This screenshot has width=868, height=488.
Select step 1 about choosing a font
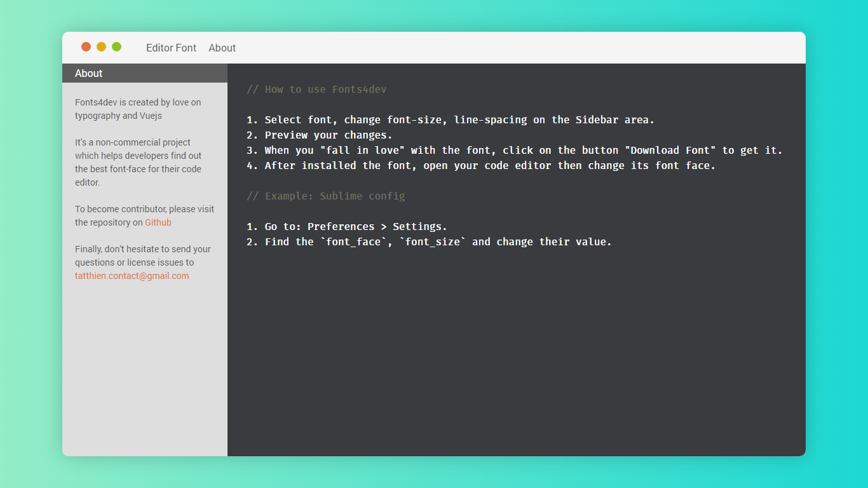[451, 119]
